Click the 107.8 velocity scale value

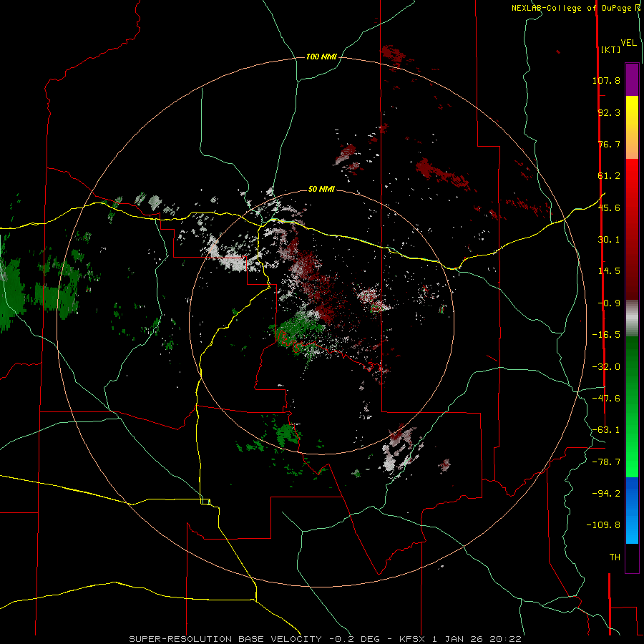tap(606, 80)
